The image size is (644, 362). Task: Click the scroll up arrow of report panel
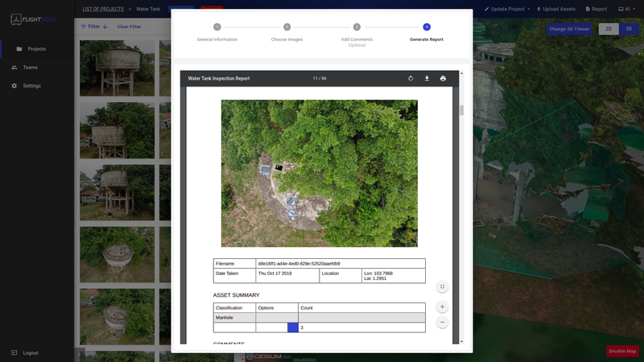click(461, 73)
